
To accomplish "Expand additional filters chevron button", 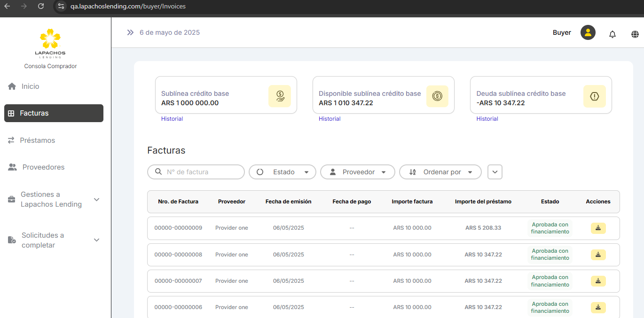I will (x=495, y=172).
